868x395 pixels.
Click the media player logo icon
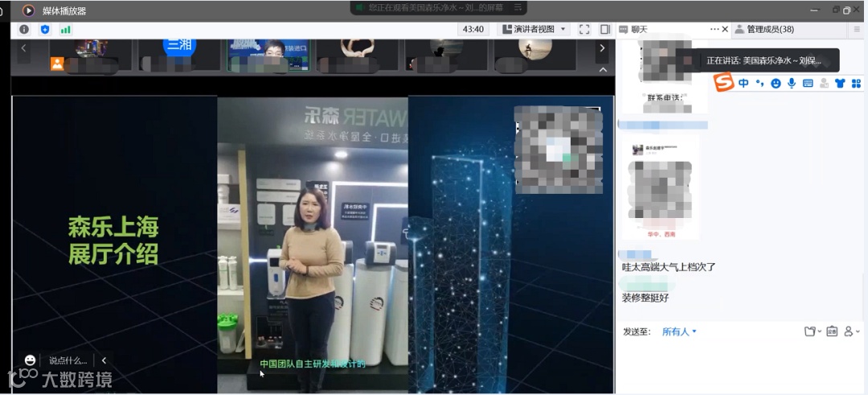click(28, 10)
